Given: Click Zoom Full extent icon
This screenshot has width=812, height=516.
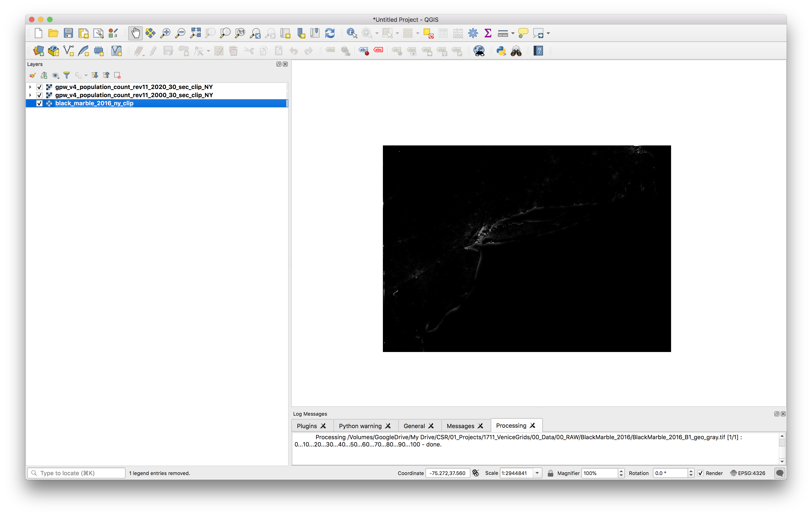Looking at the screenshot, I should (x=195, y=33).
